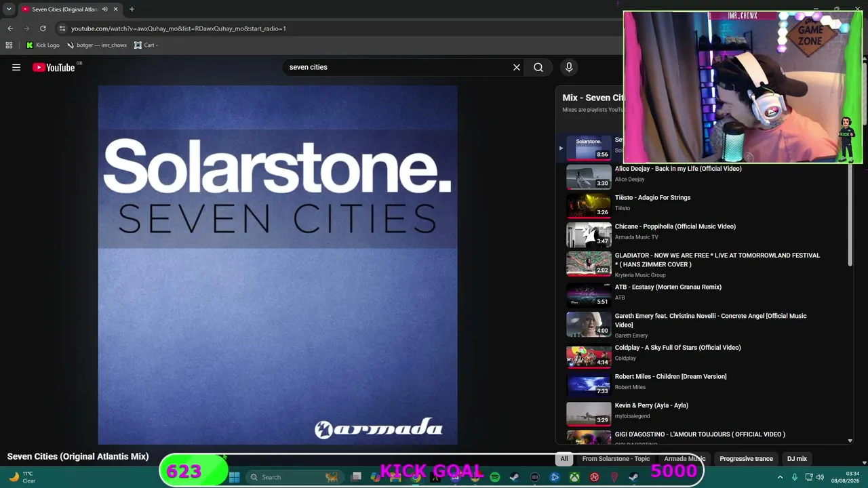Image resolution: width=868 pixels, height=488 pixels.
Task: Click the 'Kryteria Music Group' channel name
Action: point(640,275)
